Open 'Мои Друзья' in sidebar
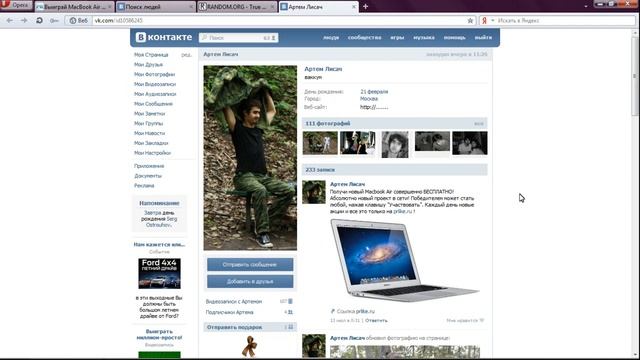Screen dimensions: 640x360 coord(148,64)
